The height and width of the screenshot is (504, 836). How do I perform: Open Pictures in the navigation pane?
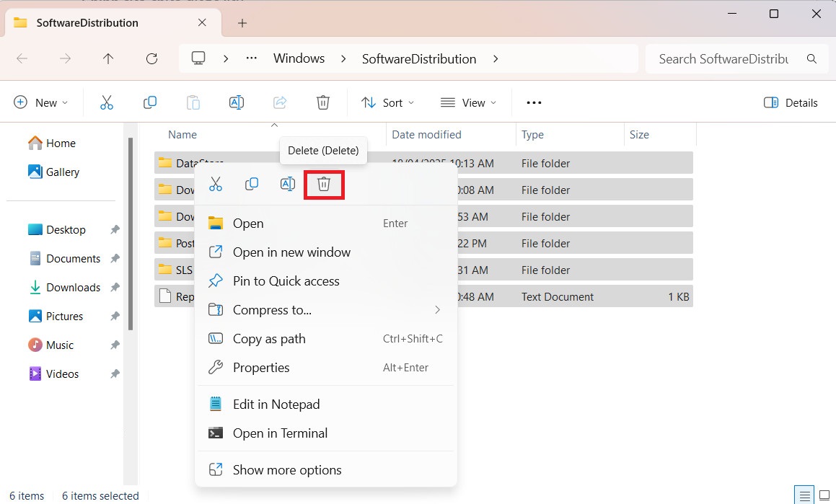pos(56,316)
